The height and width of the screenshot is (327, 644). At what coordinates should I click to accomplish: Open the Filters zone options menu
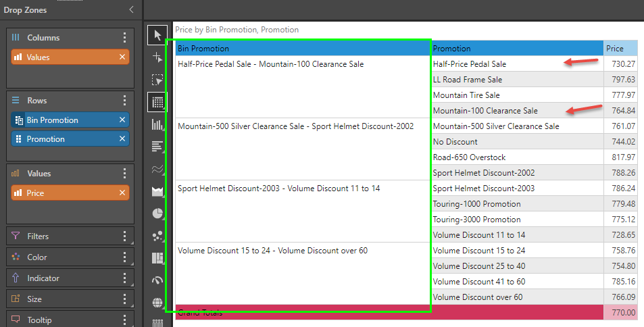(124, 236)
